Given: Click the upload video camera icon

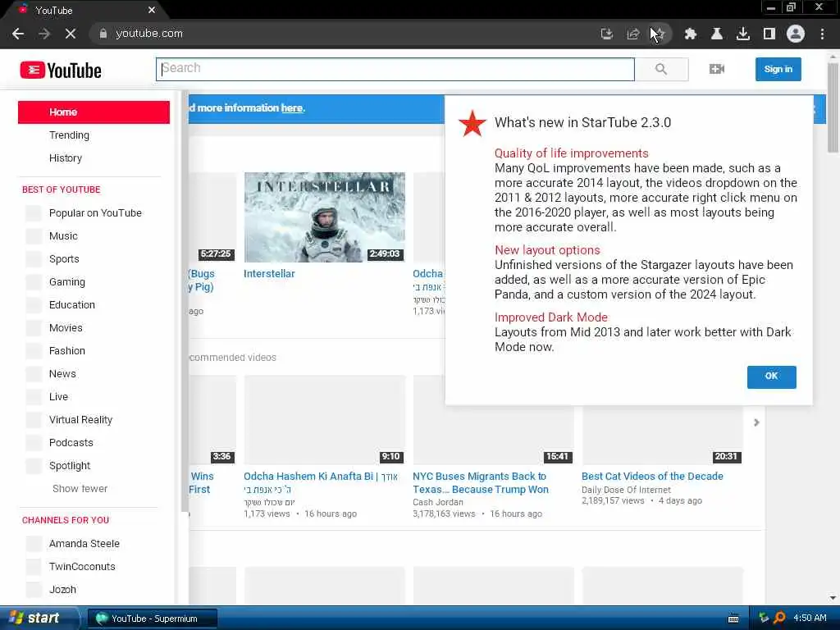Looking at the screenshot, I should (716, 69).
